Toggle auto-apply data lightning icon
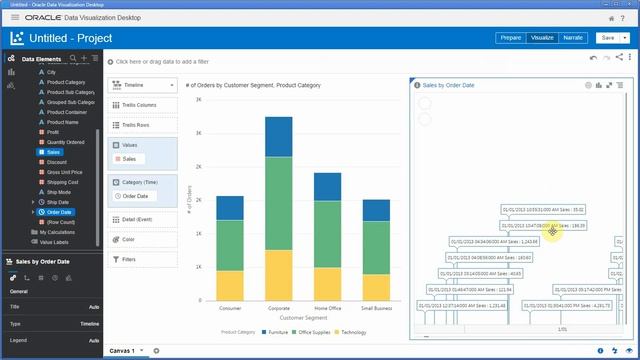 (x=615, y=351)
